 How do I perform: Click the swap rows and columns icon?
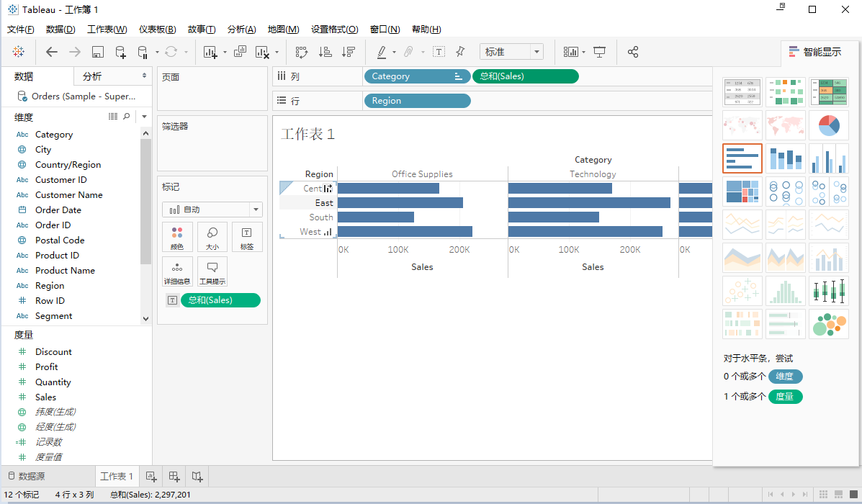point(302,52)
